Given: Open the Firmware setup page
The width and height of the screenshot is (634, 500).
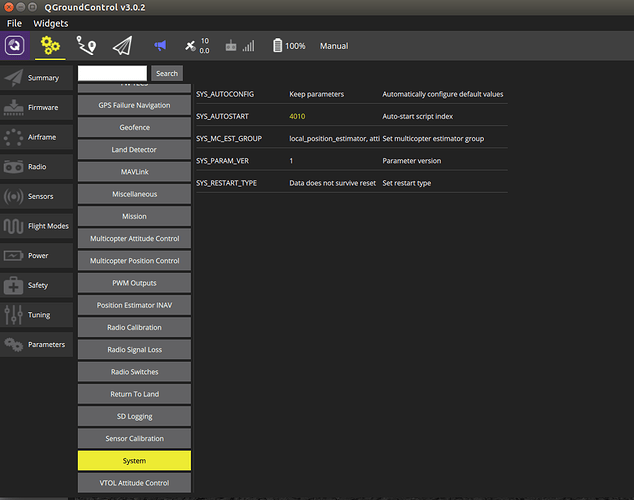Looking at the screenshot, I should pos(36,108).
